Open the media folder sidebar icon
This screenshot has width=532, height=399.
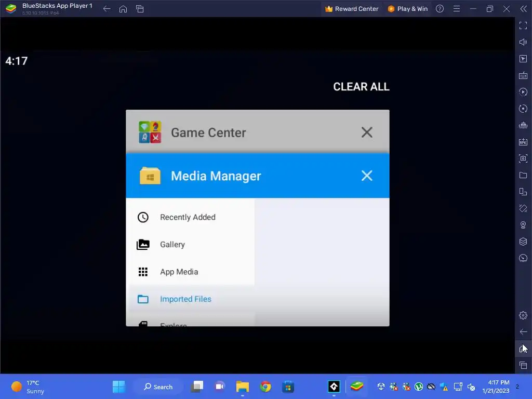click(x=523, y=175)
